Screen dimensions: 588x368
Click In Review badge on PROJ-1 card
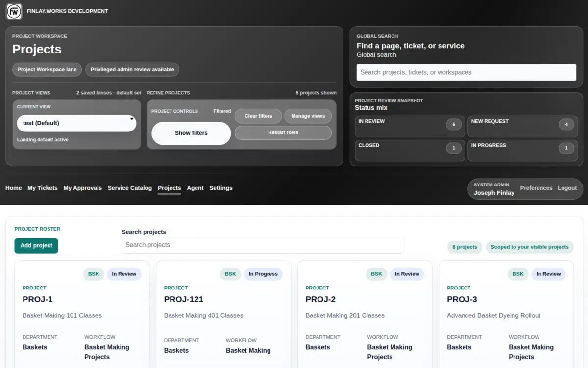124,274
